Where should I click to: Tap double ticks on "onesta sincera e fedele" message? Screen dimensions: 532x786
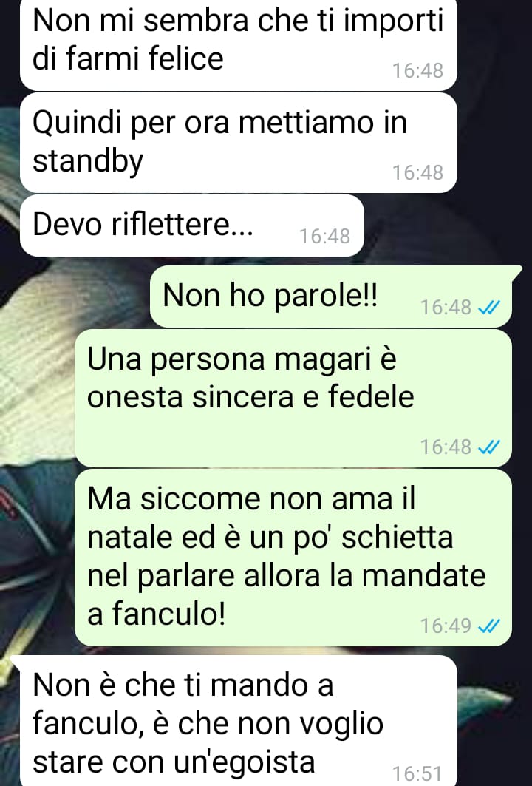489,447
